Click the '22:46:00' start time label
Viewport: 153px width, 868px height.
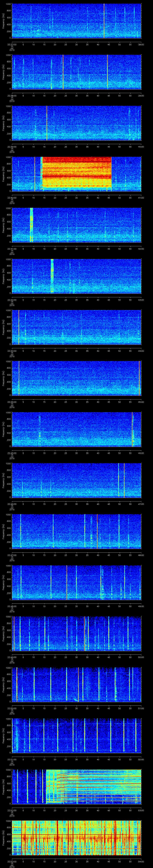pos(12,504)
